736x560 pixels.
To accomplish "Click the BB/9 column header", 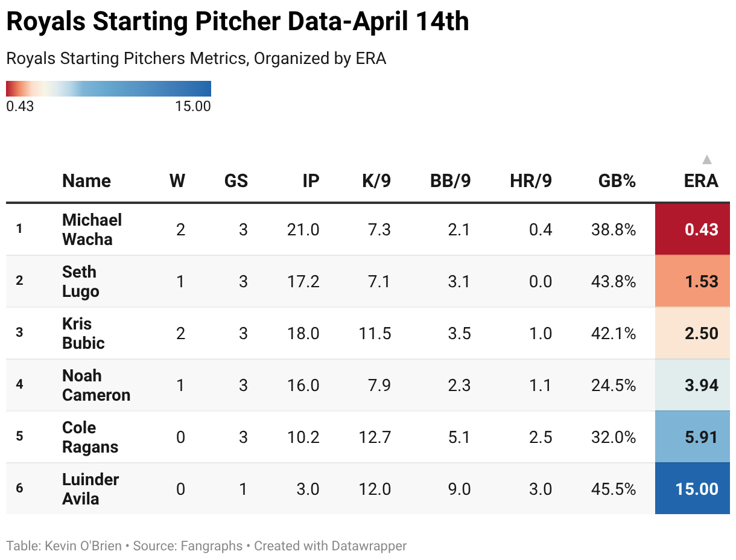I will click(x=450, y=181).
